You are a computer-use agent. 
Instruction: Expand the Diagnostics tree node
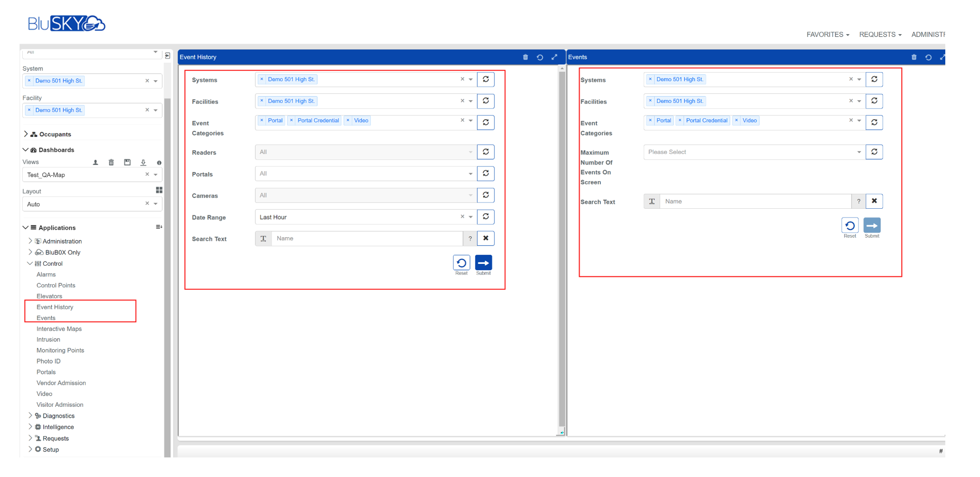(30, 416)
